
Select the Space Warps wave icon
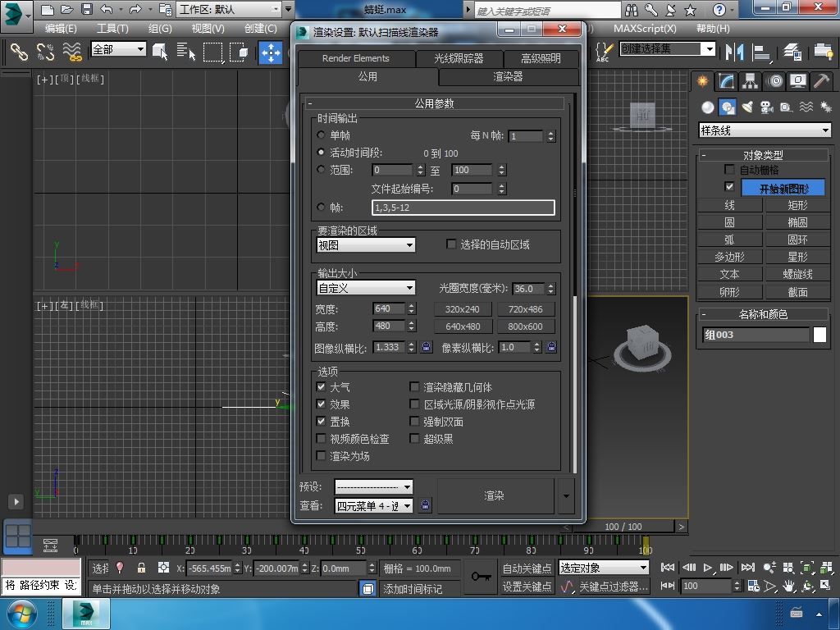(x=806, y=107)
